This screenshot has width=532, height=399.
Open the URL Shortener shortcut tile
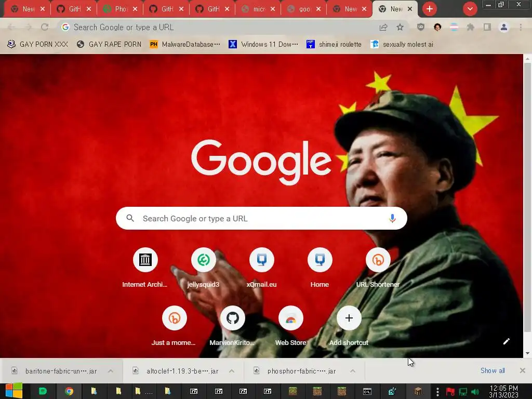pyautogui.click(x=378, y=268)
